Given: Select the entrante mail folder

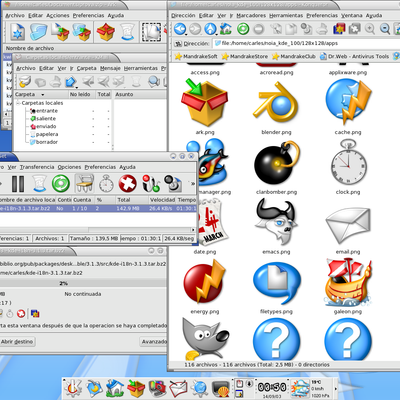Looking at the screenshot, I should point(44,111).
